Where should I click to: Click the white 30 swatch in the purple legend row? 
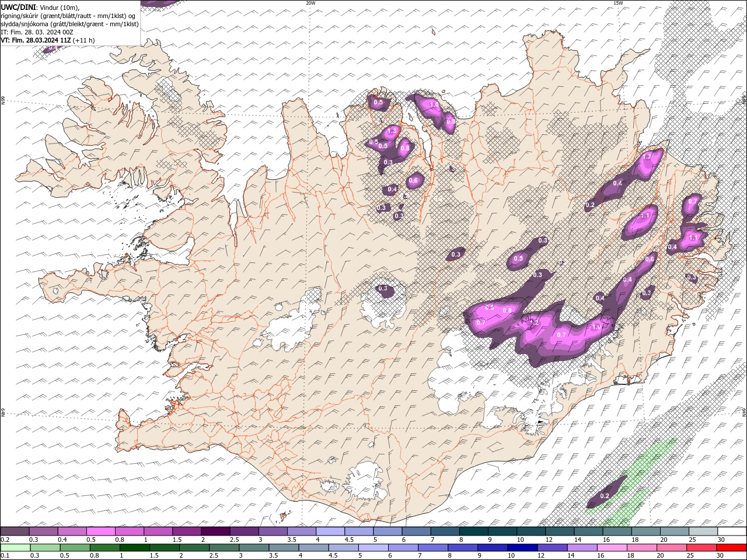(x=731, y=531)
